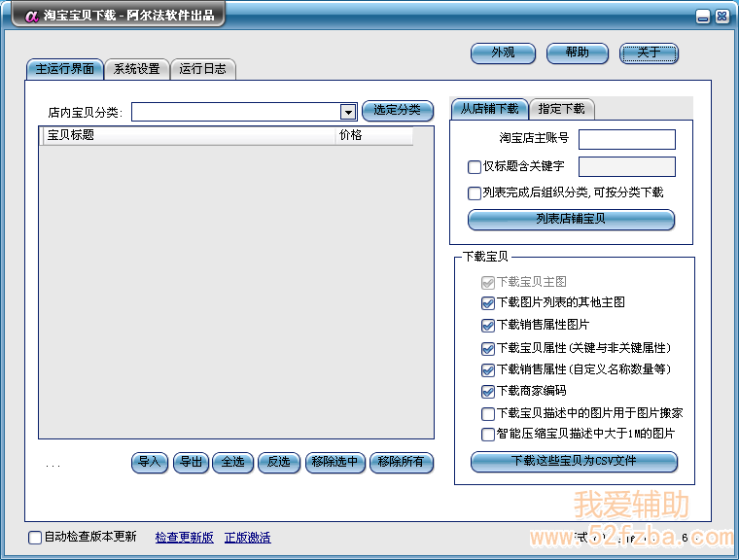
Task: Open the 关于 about button
Action: (x=649, y=52)
